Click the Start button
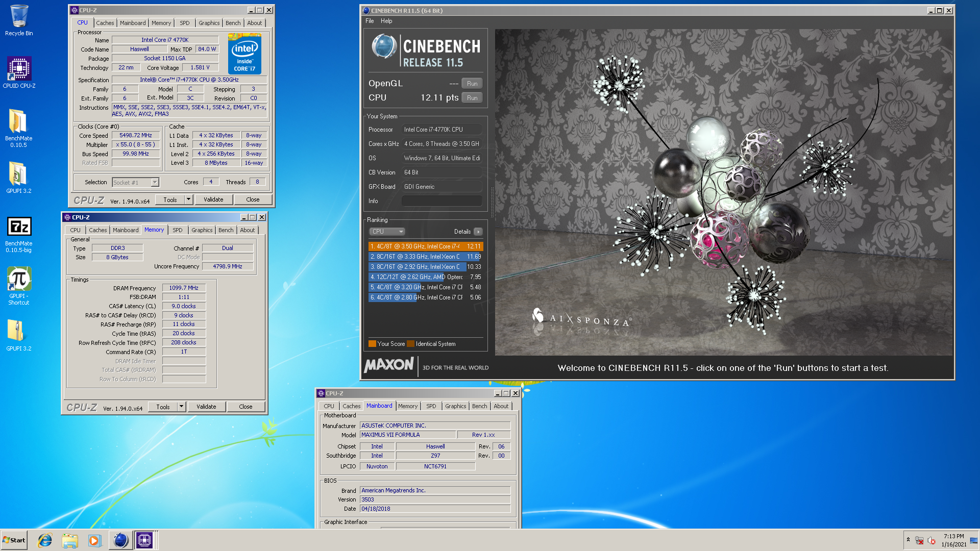The height and width of the screenshot is (551, 980). 14,540
